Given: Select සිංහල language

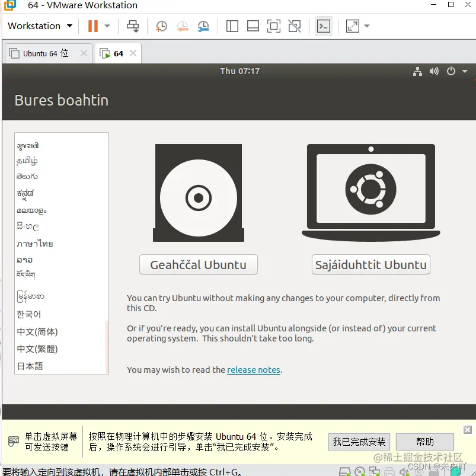Looking at the screenshot, I should point(28,226).
